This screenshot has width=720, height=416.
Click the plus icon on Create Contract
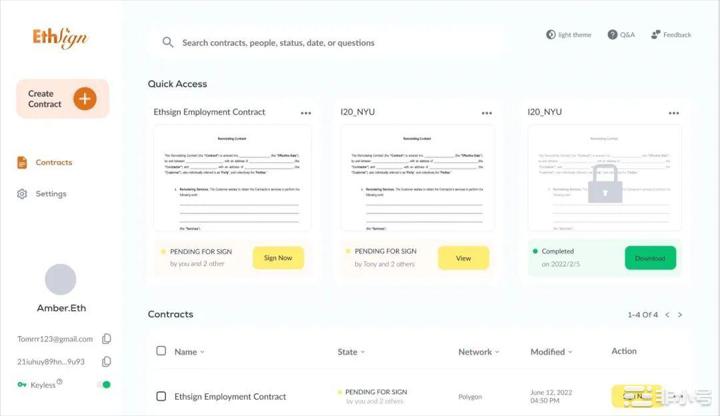coord(85,98)
